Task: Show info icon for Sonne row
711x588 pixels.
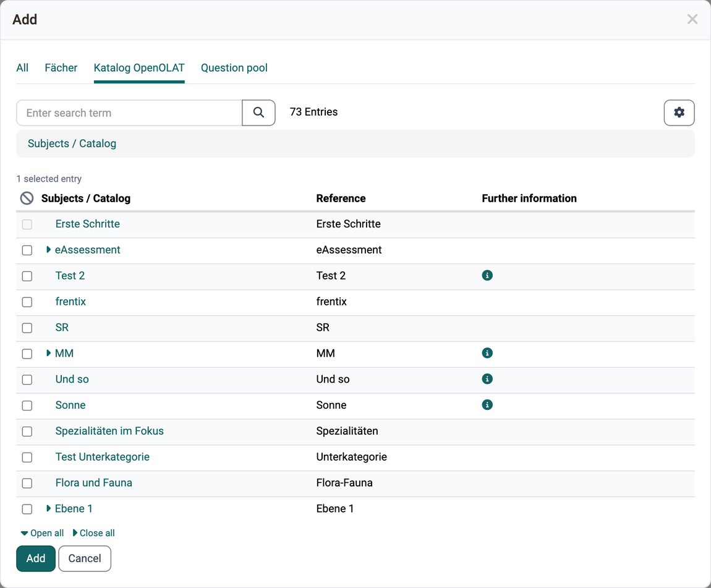Action: (487, 404)
